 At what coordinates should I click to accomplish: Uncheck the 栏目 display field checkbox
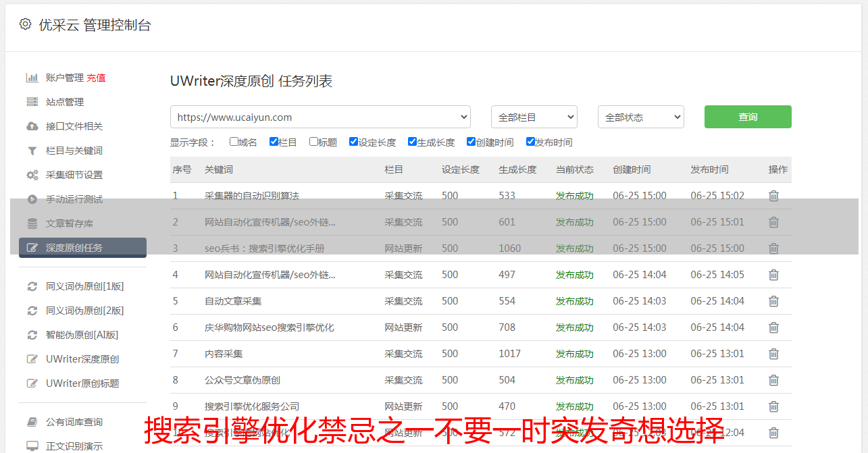pyautogui.click(x=274, y=142)
